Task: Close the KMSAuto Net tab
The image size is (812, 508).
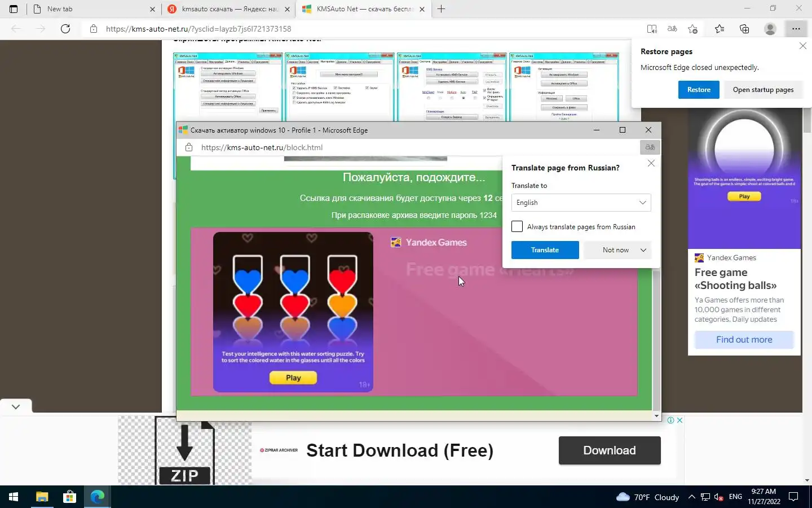Action: (422, 9)
